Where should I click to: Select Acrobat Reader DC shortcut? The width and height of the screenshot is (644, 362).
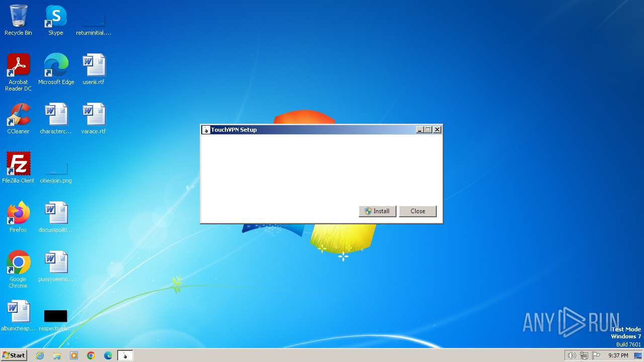pos(18,72)
